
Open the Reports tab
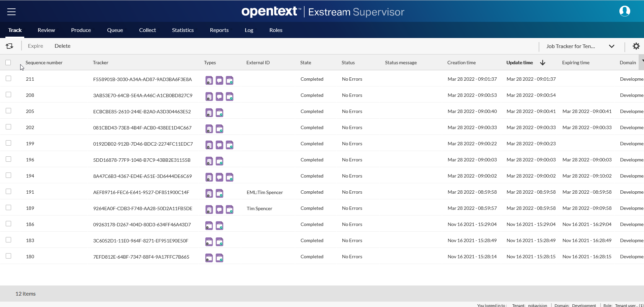click(219, 30)
